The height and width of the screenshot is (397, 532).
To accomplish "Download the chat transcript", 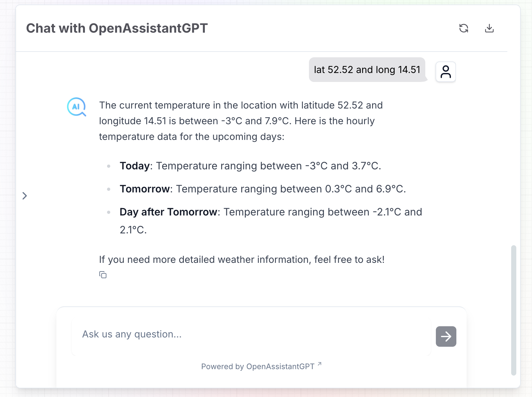I will [489, 28].
